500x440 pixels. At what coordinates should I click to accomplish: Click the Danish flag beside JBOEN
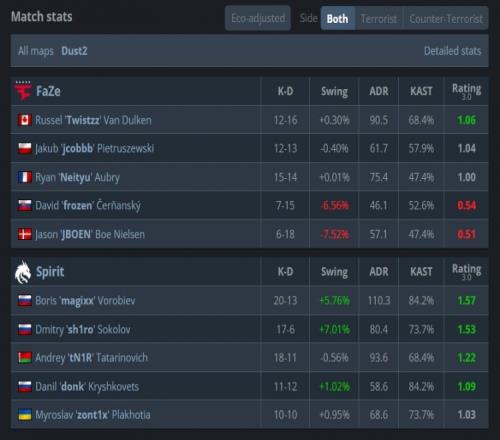point(25,234)
